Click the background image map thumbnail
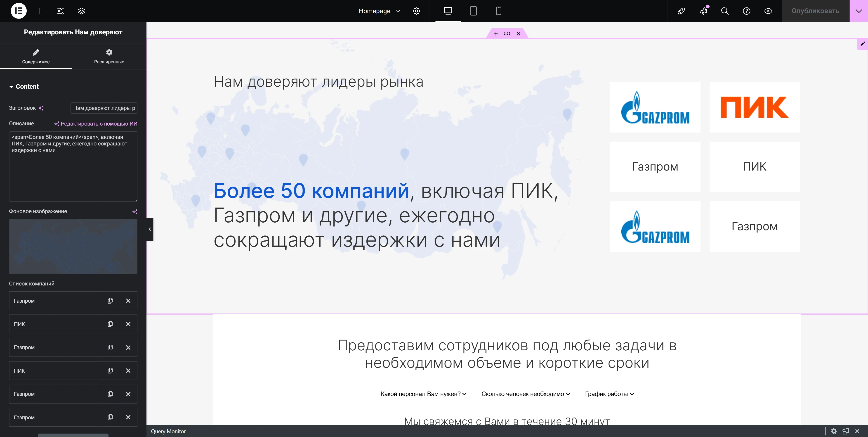Viewport: 868px width, 437px height. coord(73,246)
